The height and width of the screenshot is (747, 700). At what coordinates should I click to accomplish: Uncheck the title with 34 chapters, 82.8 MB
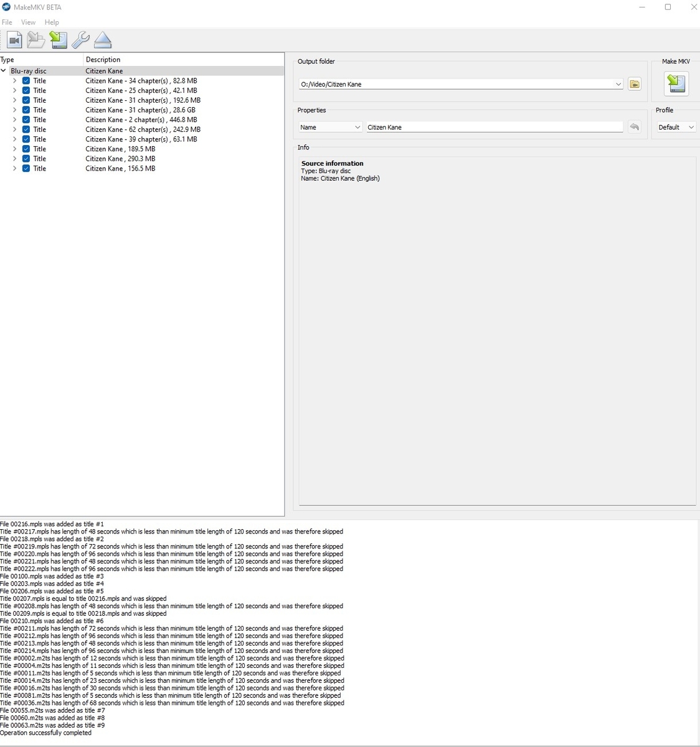(x=26, y=81)
